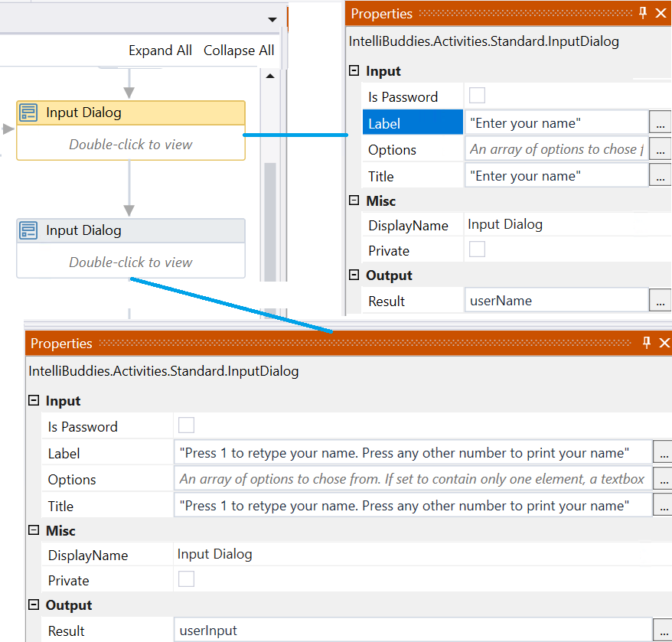672x642 pixels.
Task: Open the Options editor in lower Properties panel
Action: pos(664,478)
